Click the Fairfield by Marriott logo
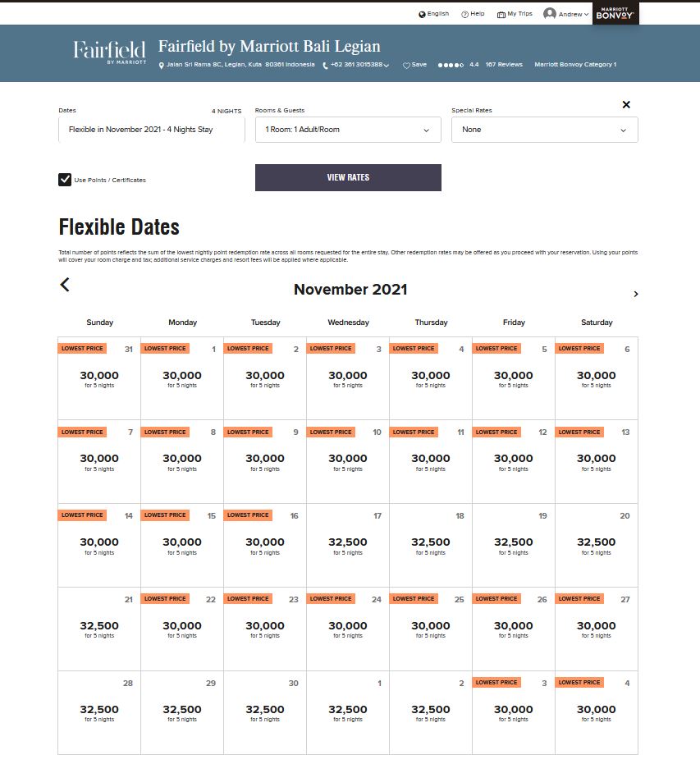The width and height of the screenshot is (700, 764). point(110,53)
